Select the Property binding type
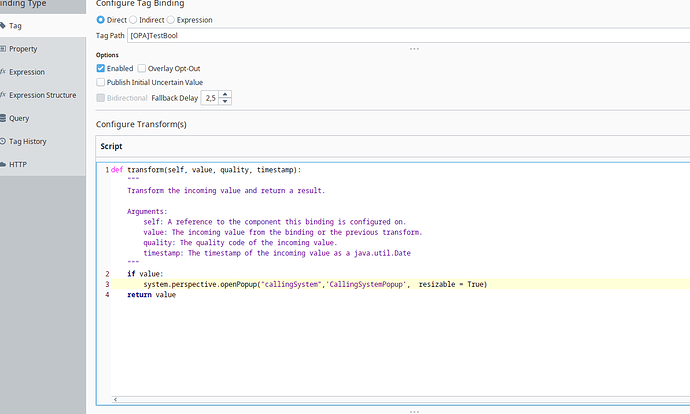The width and height of the screenshot is (690, 414). click(x=43, y=49)
